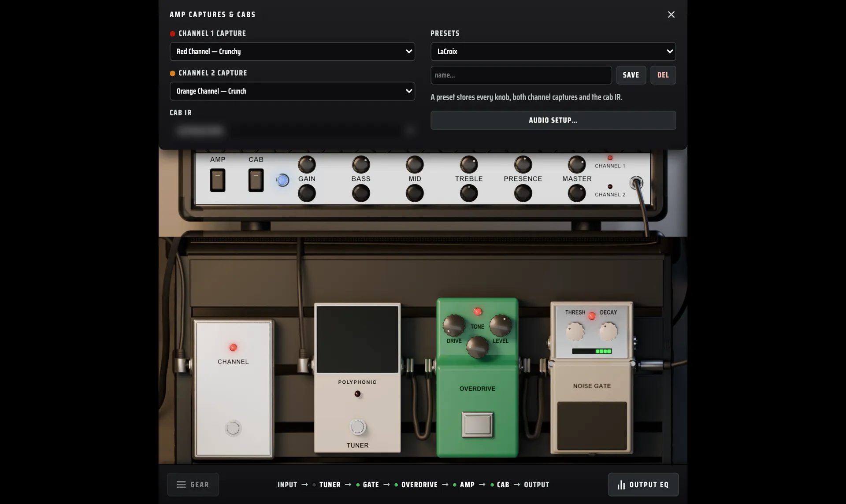The image size is (846, 504).
Task: Select INPUT in the signal chain
Action: (287, 485)
